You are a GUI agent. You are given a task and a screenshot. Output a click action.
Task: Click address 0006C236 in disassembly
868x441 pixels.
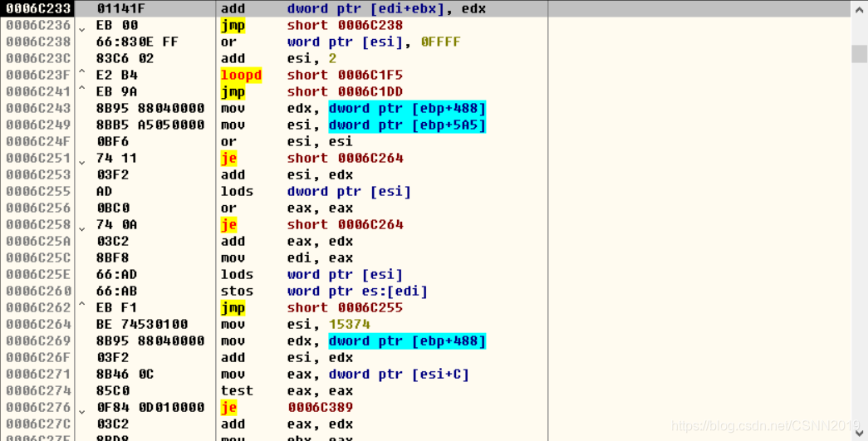[x=37, y=26]
